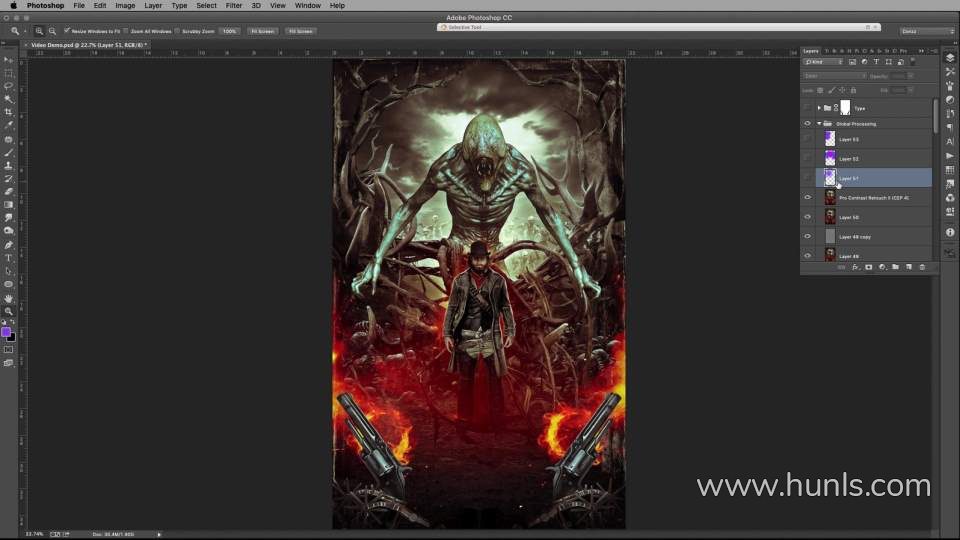The height and width of the screenshot is (540, 960).
Task: Open the Fill value dropdown
Action: pos(910,90)
